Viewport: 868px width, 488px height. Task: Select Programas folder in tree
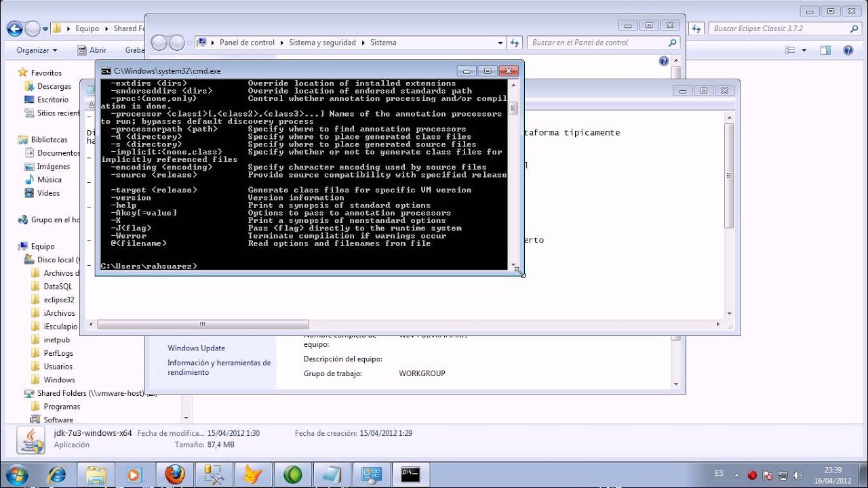pos(62,407)
